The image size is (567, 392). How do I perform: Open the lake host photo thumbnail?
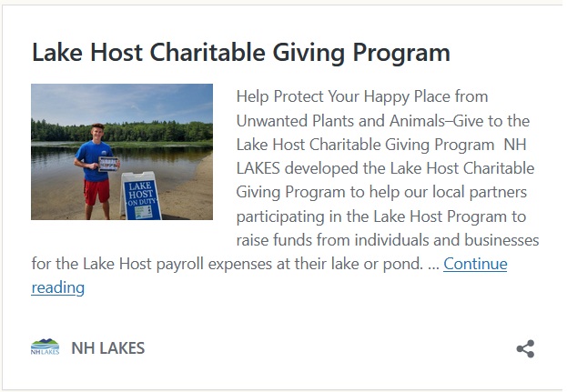coord(122,152)
